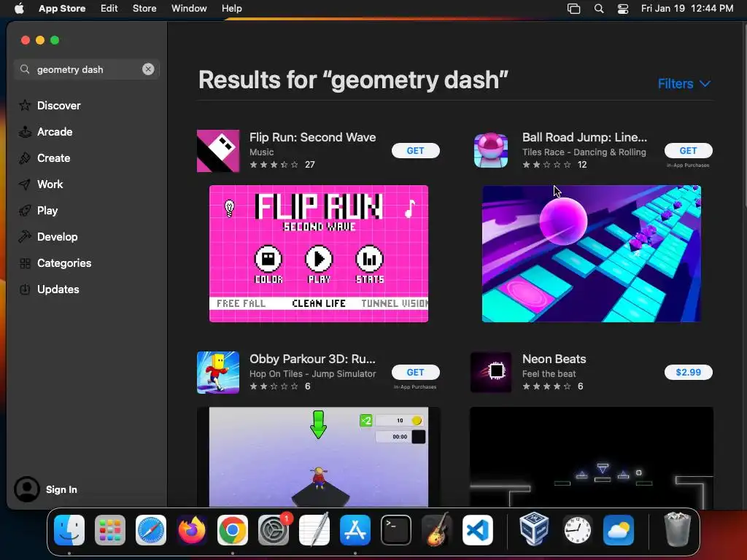
Task: Get Ball Road Jump
Action: [x=689, y=150]
